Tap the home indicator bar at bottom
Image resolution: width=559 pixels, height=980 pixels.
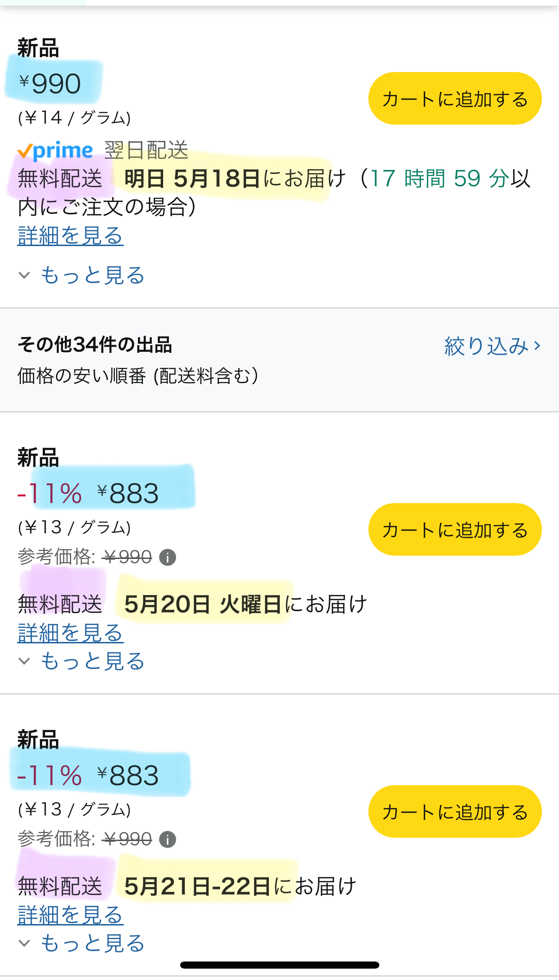coord(280,965)
